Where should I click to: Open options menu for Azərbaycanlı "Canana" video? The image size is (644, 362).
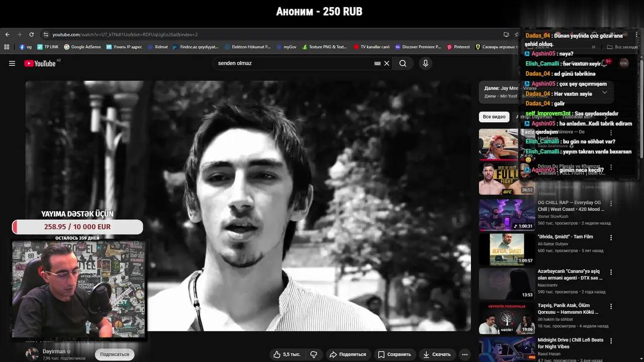click(x=611, y=272)
